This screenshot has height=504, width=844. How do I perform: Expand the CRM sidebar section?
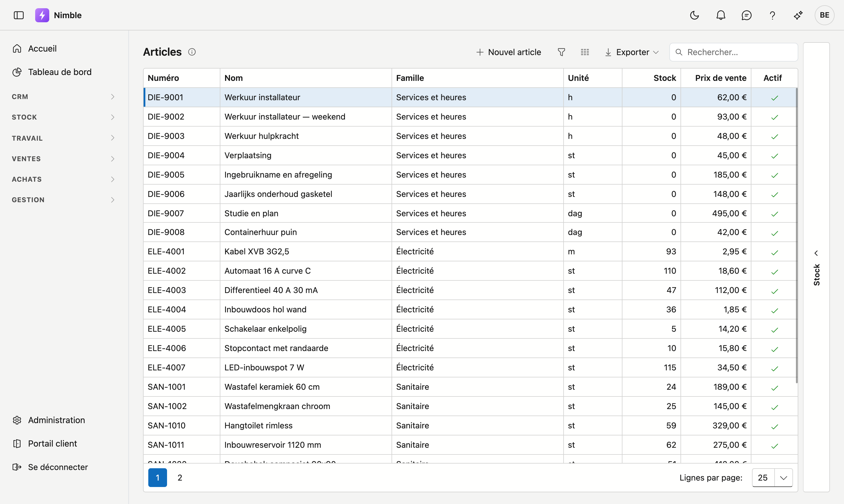64,97
